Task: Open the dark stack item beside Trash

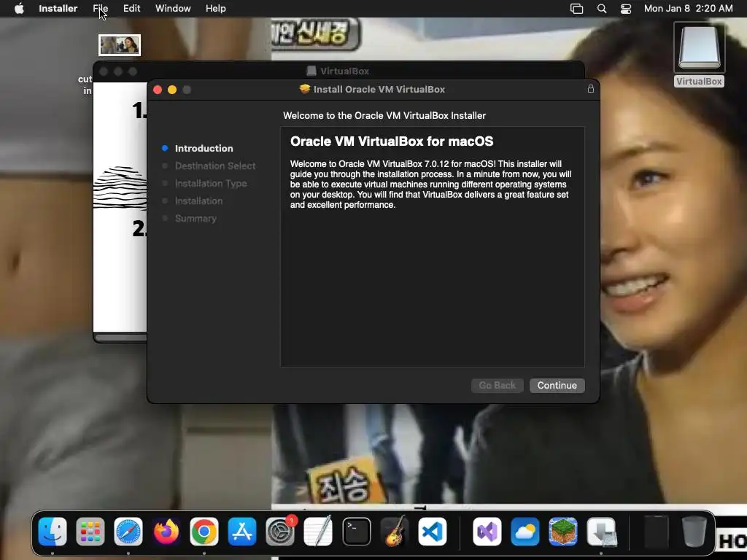Action: point(656,532)
